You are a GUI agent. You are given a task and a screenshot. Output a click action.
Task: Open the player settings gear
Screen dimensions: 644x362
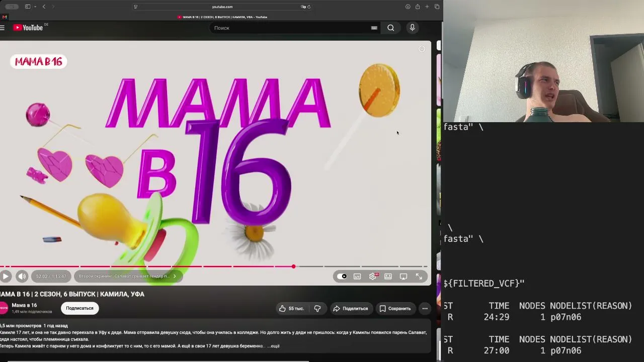tap(373, 276)
